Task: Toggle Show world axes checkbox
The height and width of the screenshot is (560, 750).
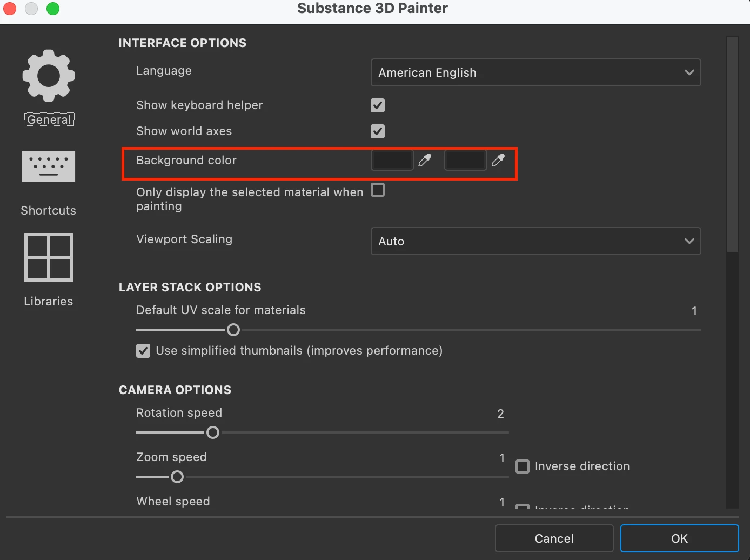Action: (378, 131)
